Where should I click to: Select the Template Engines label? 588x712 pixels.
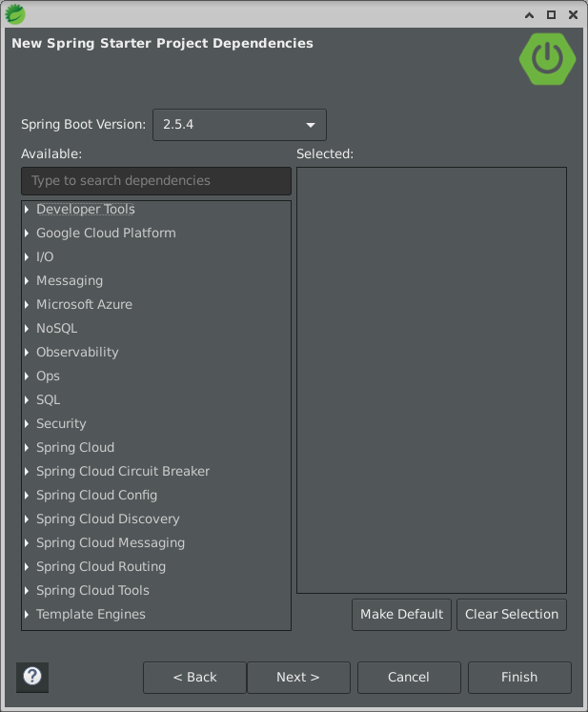click(91, 615)
